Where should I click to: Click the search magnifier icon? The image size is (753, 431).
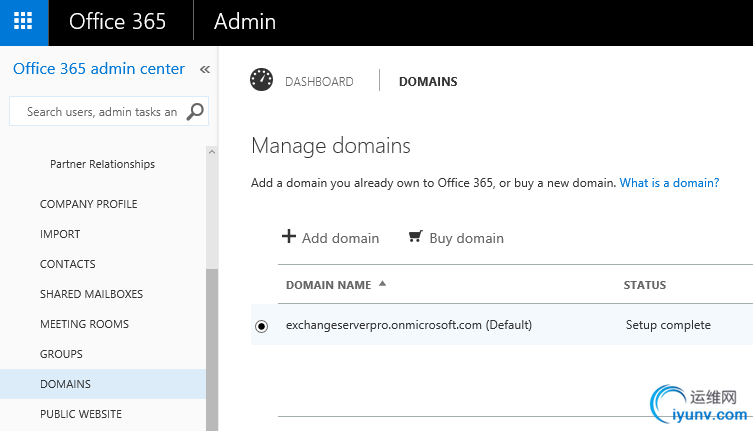click(x=195, y=111)
